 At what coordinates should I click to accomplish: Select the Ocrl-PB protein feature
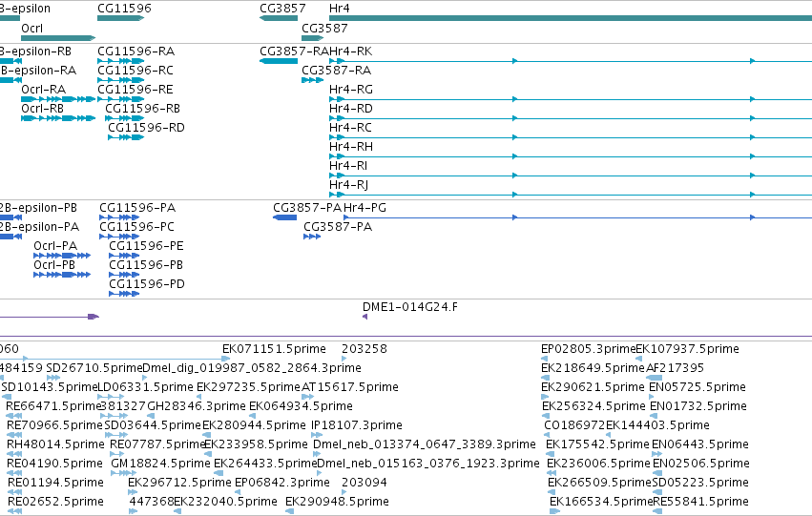(x=62, y=275)
